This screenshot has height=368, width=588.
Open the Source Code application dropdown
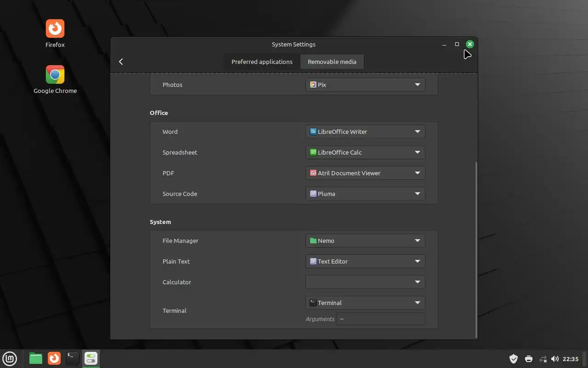(365, 194)
